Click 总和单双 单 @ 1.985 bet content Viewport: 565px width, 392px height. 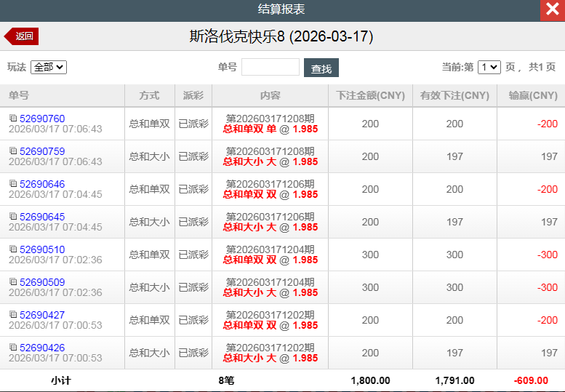[271, 129]
